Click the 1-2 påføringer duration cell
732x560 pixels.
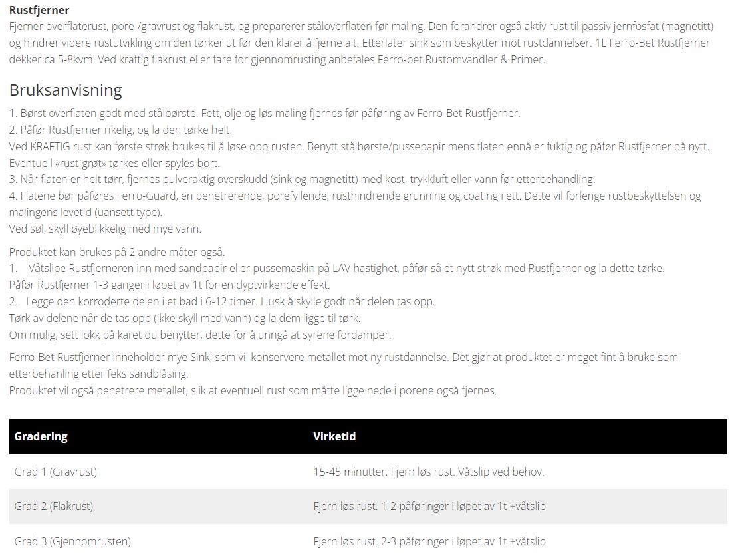[x=429, y=506]
